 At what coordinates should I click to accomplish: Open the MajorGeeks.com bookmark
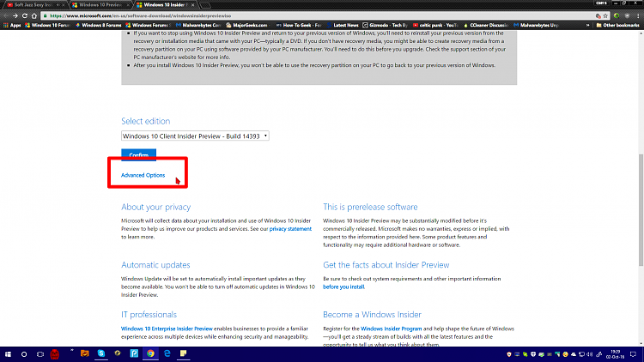[247, 25]
